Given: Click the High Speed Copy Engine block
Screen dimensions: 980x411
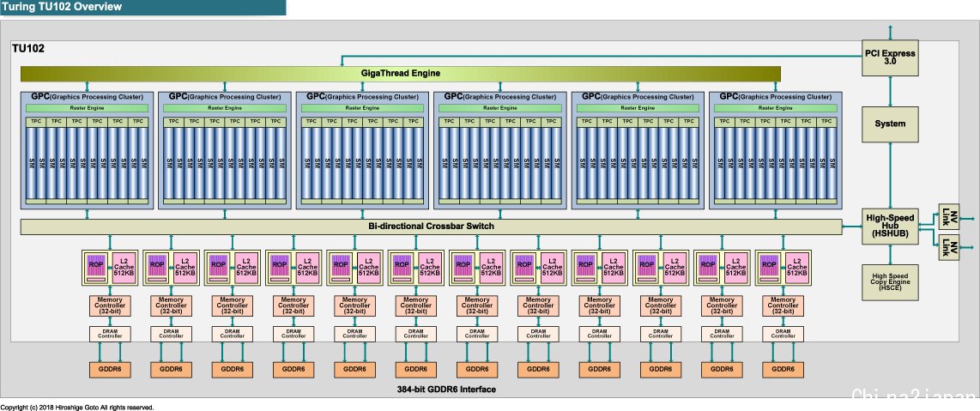Looking at the screenshot, I should 890,282.
